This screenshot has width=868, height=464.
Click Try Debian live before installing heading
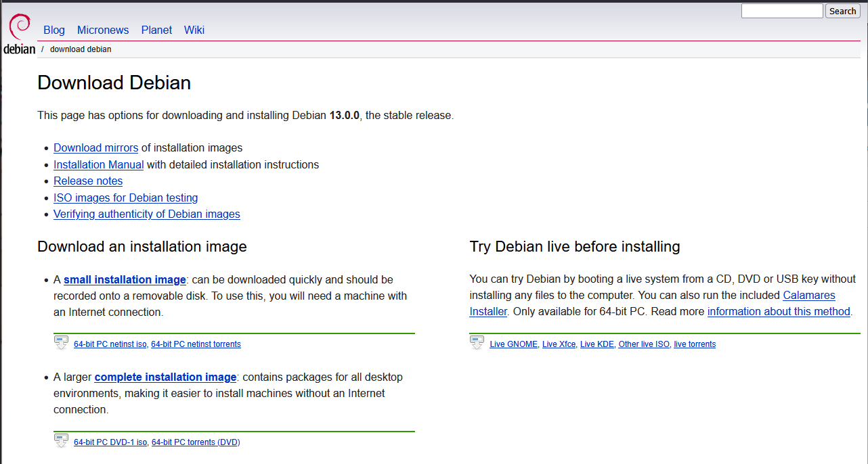(575, 246)
